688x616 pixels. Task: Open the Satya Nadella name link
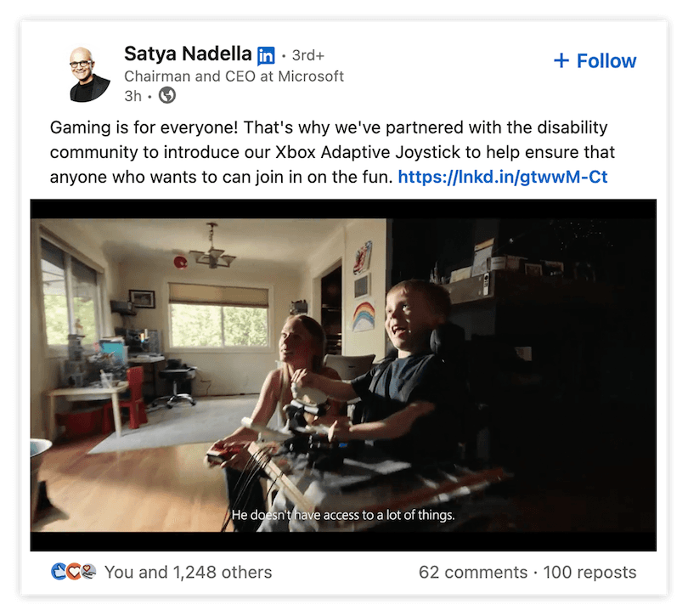click(187, 54)
